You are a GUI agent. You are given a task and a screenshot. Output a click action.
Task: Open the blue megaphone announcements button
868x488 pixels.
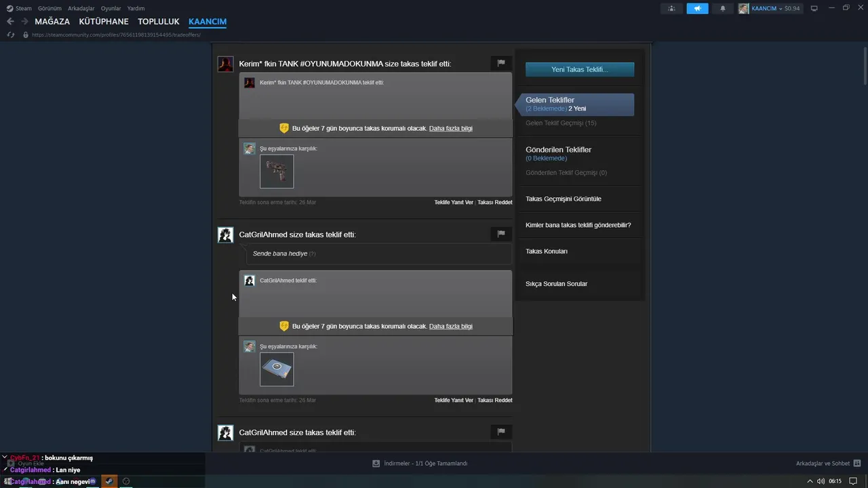coord(697,8)
